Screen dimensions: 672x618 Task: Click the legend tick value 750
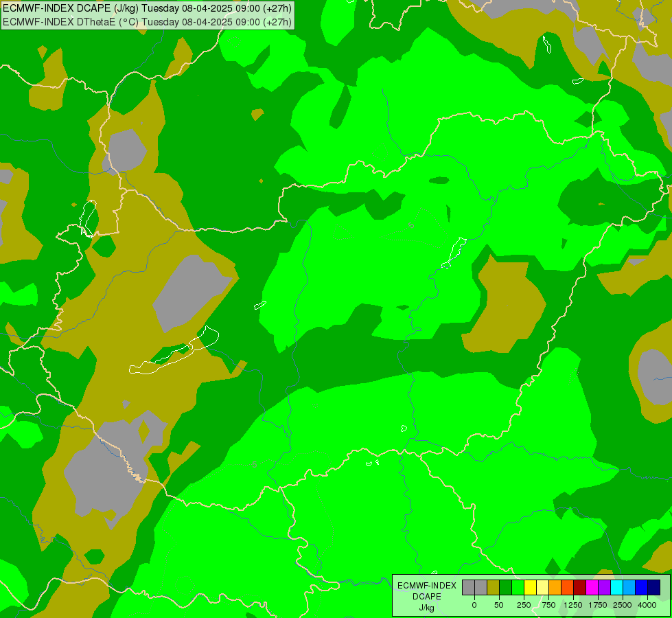click(548, 605)
